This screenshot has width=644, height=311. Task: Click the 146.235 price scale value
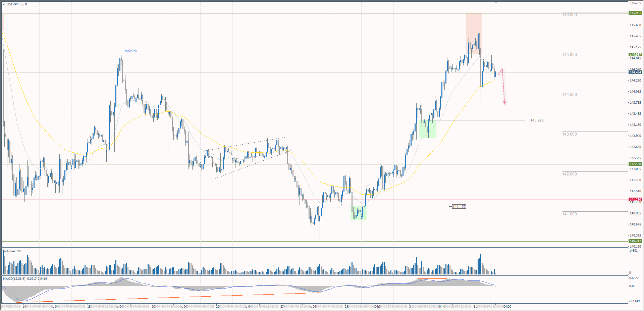click(635, 3)
